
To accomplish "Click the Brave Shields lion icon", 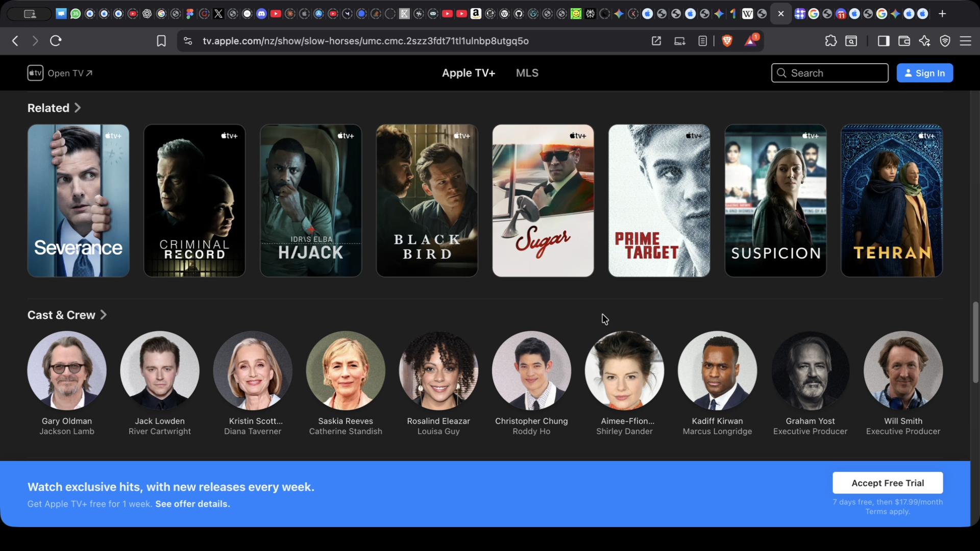I will [x=727, y=41].
